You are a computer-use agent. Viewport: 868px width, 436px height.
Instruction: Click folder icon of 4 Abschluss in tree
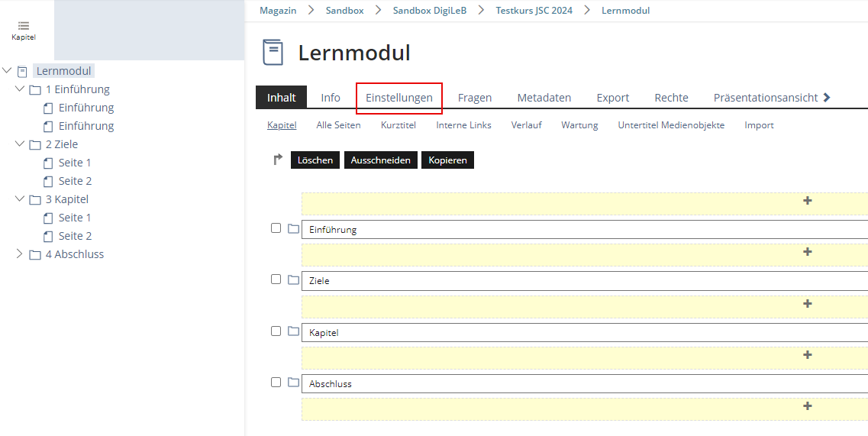coord(35,255)
